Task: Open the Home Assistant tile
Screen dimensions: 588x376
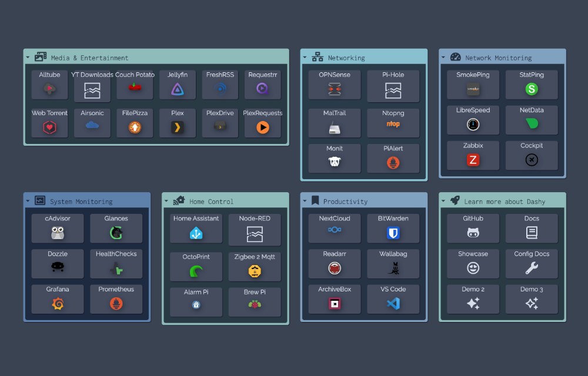Action: pos(196,228)
